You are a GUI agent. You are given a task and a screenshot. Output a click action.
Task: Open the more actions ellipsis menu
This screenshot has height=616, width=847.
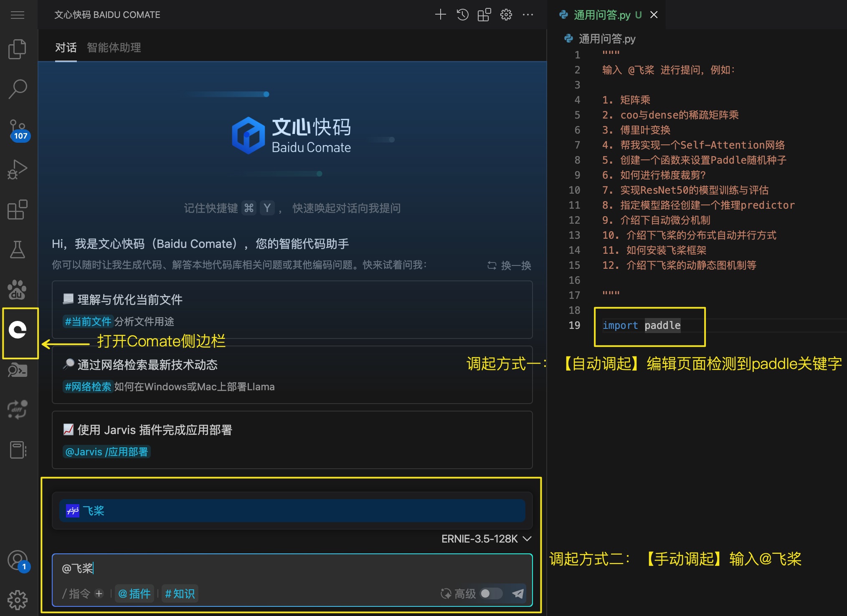coord(528,15)
